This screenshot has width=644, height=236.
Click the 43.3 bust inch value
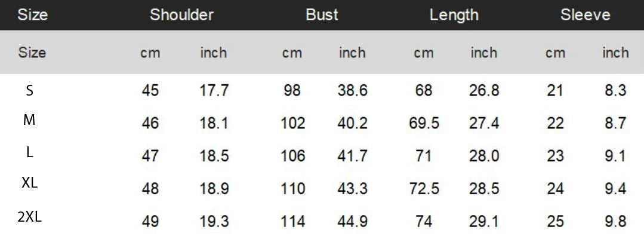coord(352,189)
